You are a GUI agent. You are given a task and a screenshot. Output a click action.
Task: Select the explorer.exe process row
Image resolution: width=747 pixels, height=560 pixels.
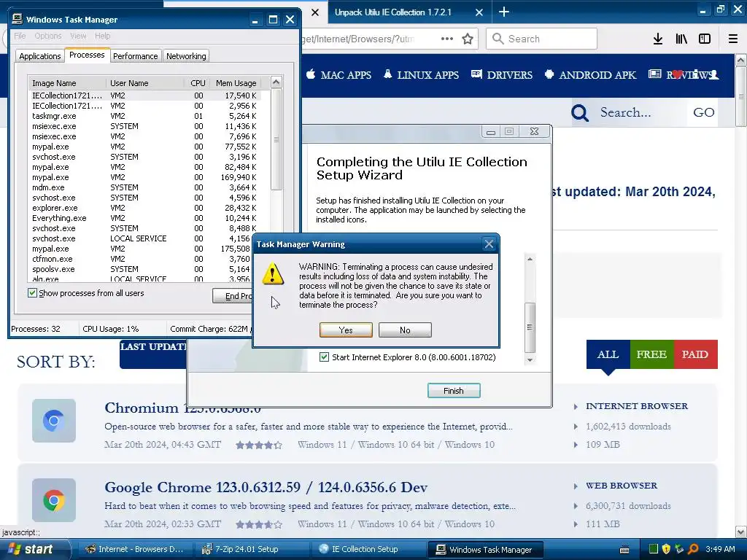pyautogui.click(x=144, y=208)
